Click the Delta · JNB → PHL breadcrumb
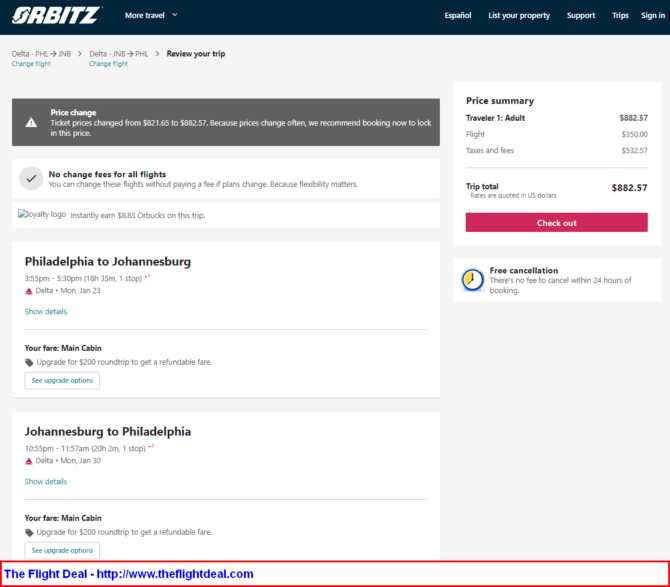Image resolution: width=670 pixels, height=587 pixels. click(x=119, y=54)
